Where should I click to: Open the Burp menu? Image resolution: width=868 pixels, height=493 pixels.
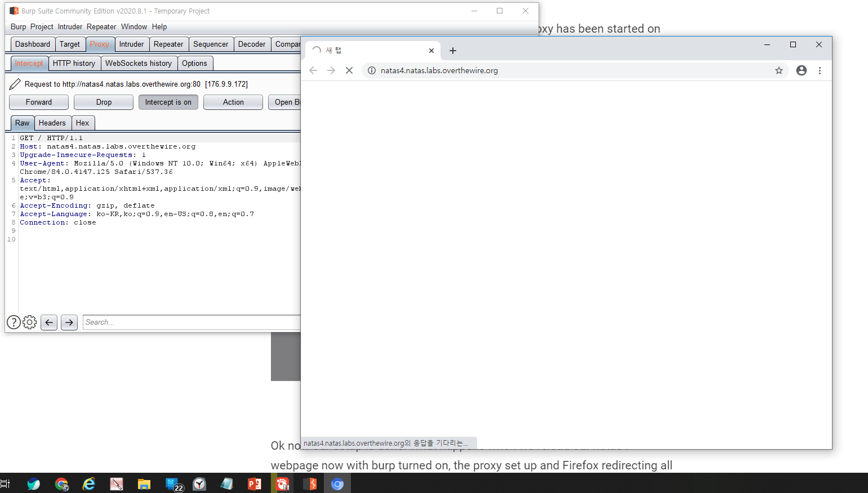coord(18,27)
